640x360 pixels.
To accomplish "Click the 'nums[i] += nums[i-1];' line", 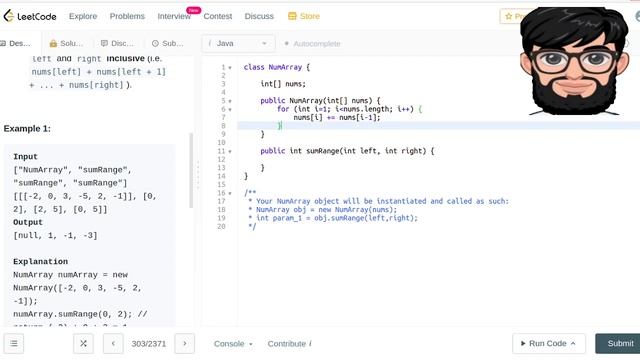I will tap(337, 118).
